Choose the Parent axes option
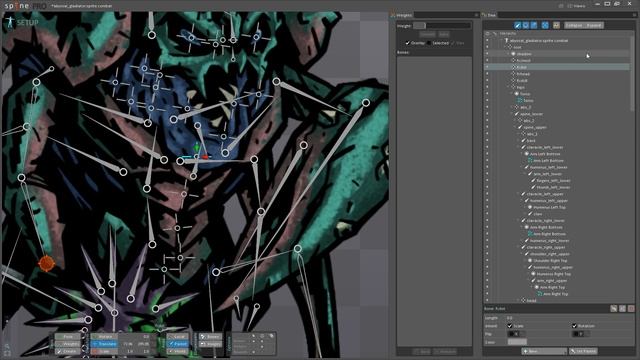 point(178,344)
